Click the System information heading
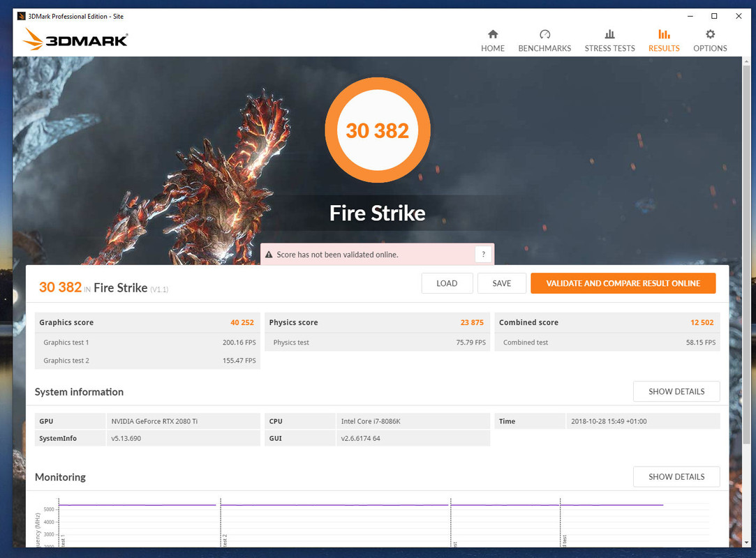 [79, 392]
